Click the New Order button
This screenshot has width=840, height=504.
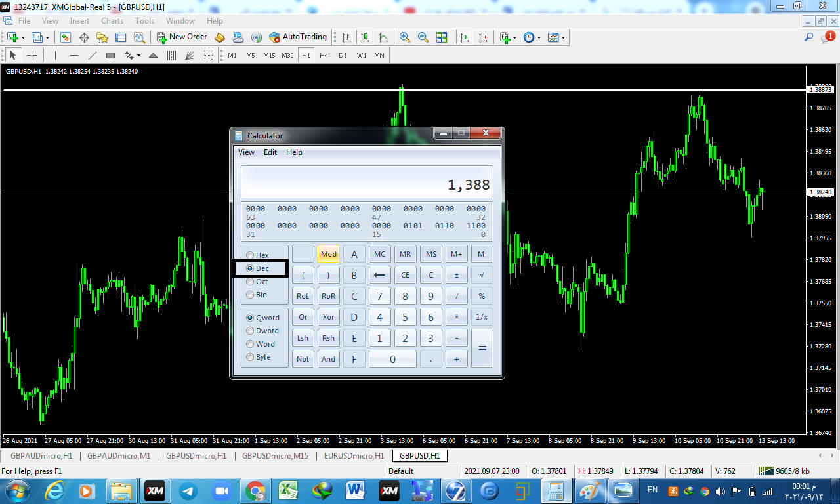(182, 37)
